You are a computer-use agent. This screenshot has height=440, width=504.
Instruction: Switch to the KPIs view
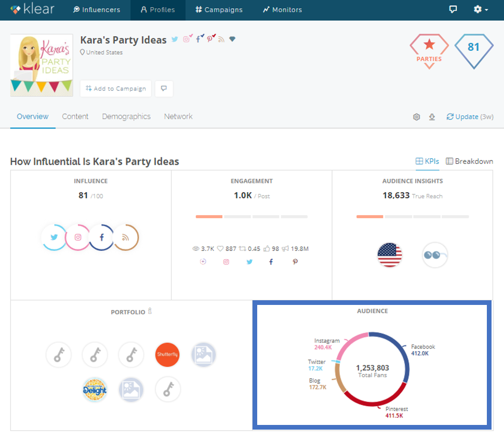[x=427, y=162]
